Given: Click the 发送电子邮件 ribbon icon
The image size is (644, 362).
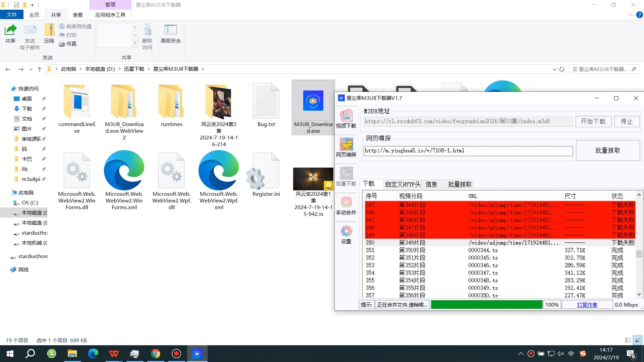Looking at the screenshot, I should (x=30, y=37).
